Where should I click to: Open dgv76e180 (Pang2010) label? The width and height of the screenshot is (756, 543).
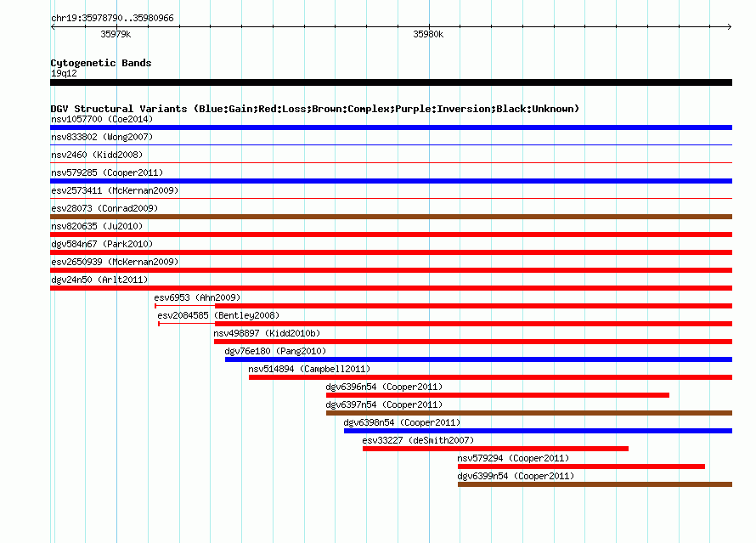coord(275,351)
